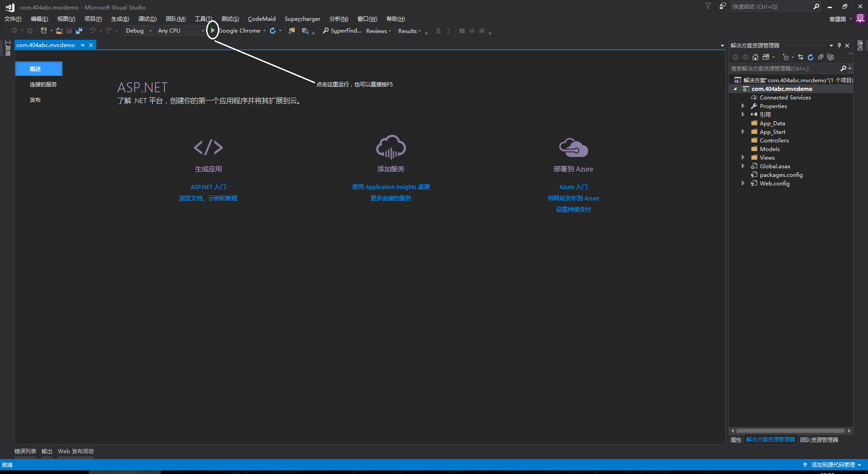Click Refresh icon in Solution Explorer toolbar
The image size is (868, 474).
point(811,57)
